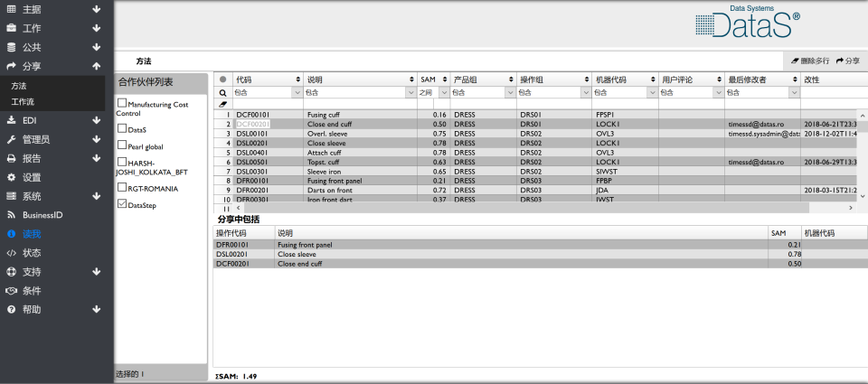This screenshot has height=384, width=868.
Task: Check the HARSH-JOSHI_KOLKATA_BFT partner checkbox
Action: pyautogui.click(x=122, y=162)
